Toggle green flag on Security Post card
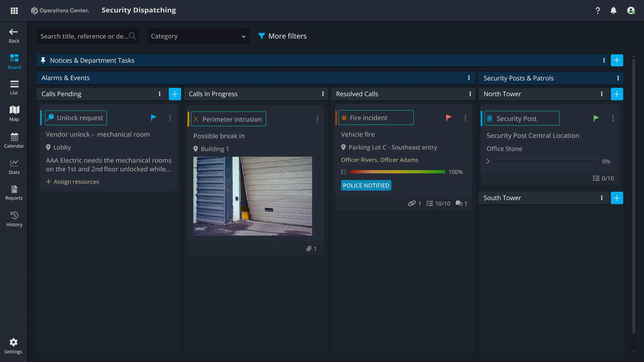The image size is (644, 362). (596, 118)
